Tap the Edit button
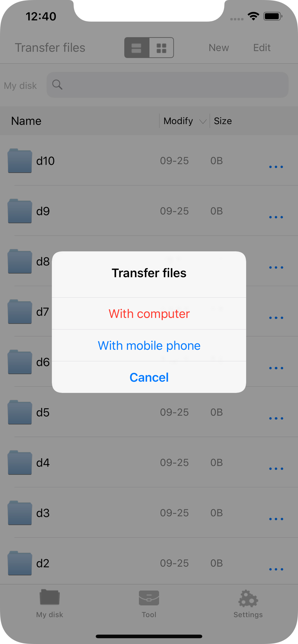Screen dimensions: 298x644 click(x=262, y=48)
